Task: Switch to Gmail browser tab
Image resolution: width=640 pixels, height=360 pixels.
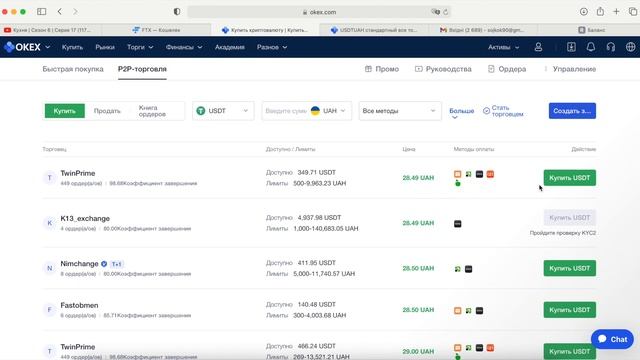Action: pos(483,30)
